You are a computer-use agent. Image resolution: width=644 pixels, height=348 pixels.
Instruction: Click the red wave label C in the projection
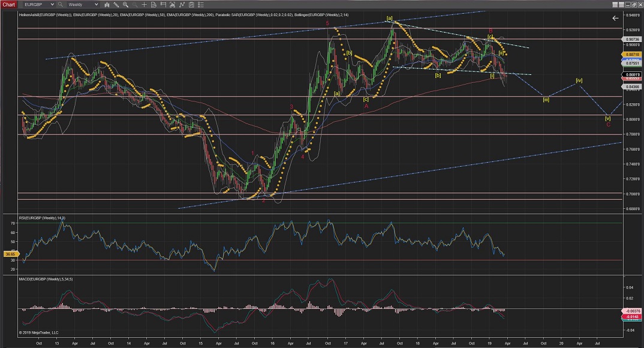click(x=608, y=124)
